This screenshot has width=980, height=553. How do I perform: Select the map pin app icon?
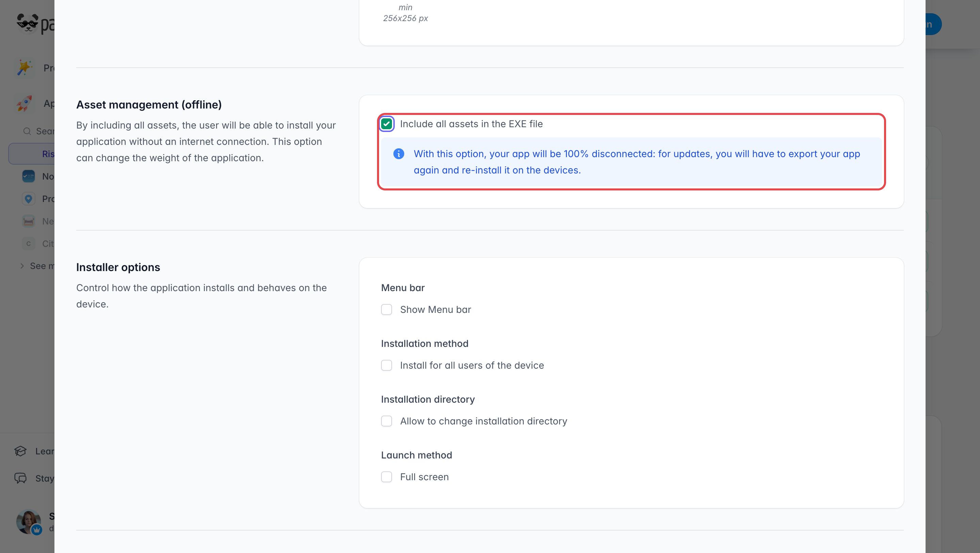(29, 199)
